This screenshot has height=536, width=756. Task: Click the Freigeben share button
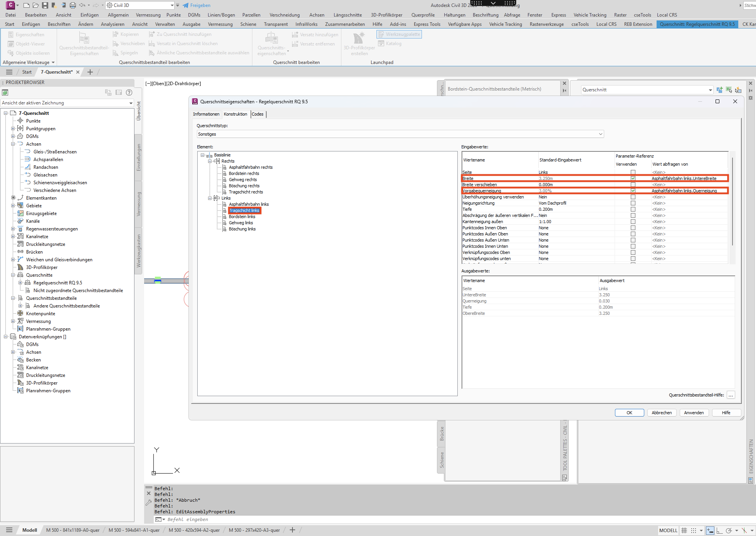[x=197, y=5]
